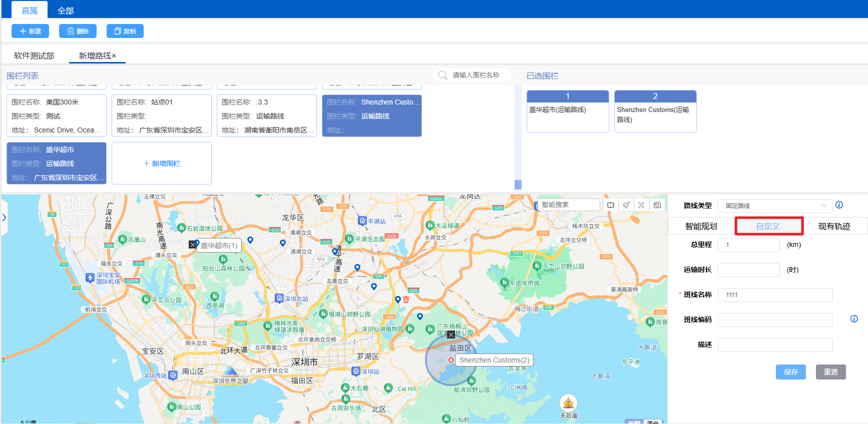Close the 新增路线 tab

point(114,56)
